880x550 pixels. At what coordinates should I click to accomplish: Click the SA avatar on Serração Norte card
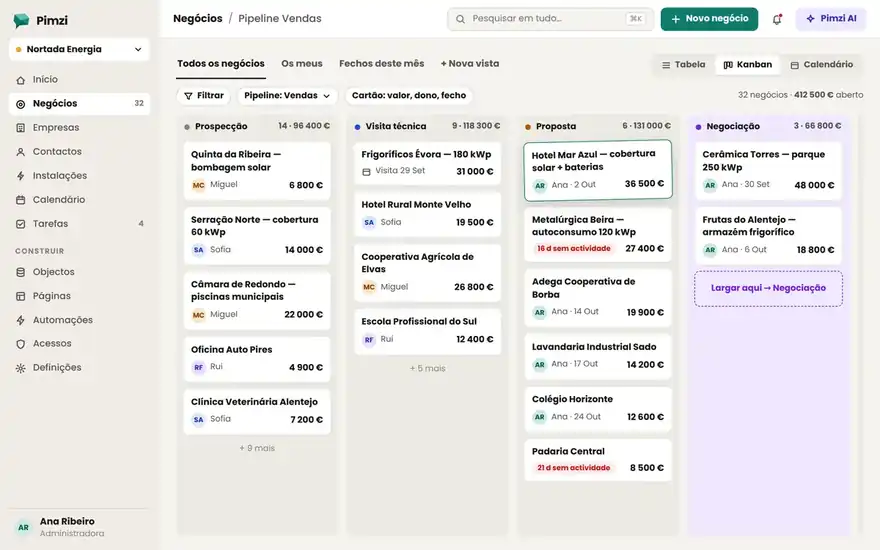[199, 250]
